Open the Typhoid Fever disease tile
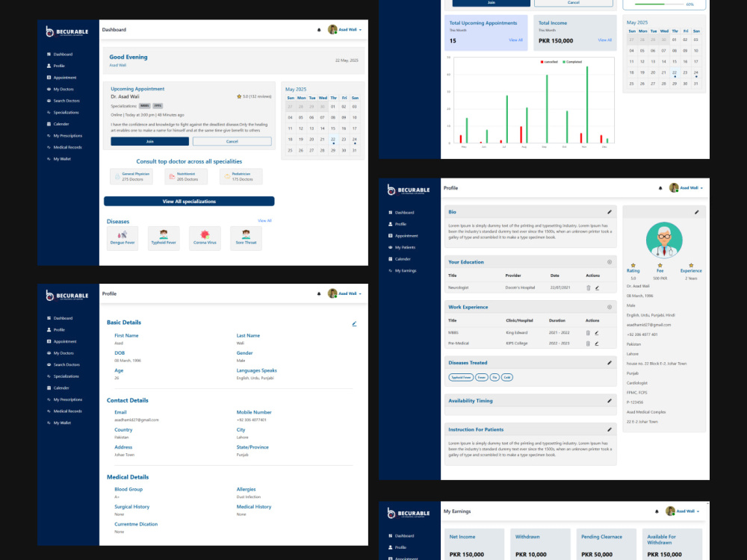Viewport: 747px width, 560px height. tap(164, 238)
